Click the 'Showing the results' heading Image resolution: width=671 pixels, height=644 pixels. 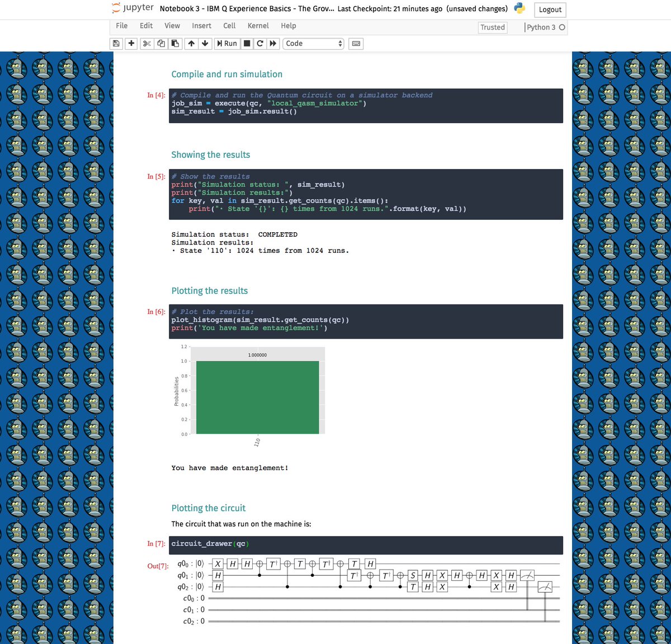[x=210, y=155]
